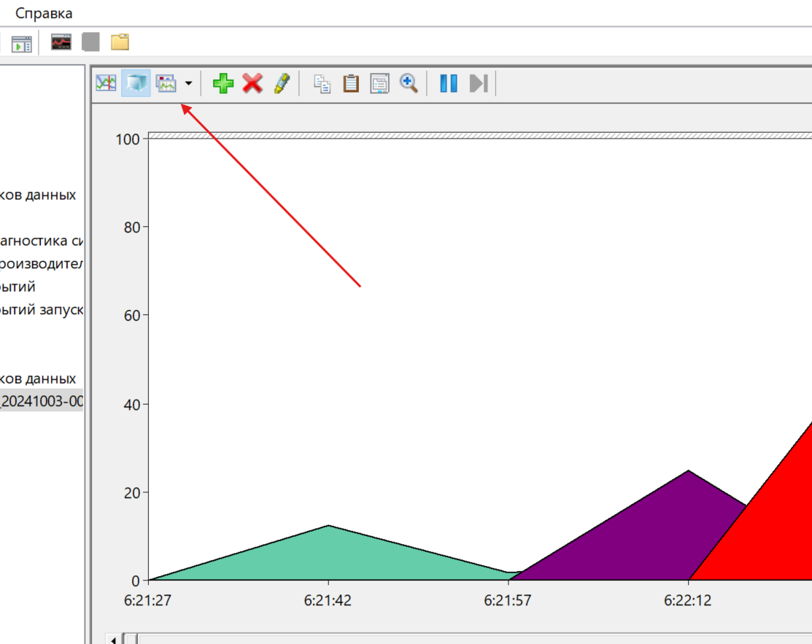Toggle the action pane icon in top toolbar
The image size is (812, 644).
point(22,43)
